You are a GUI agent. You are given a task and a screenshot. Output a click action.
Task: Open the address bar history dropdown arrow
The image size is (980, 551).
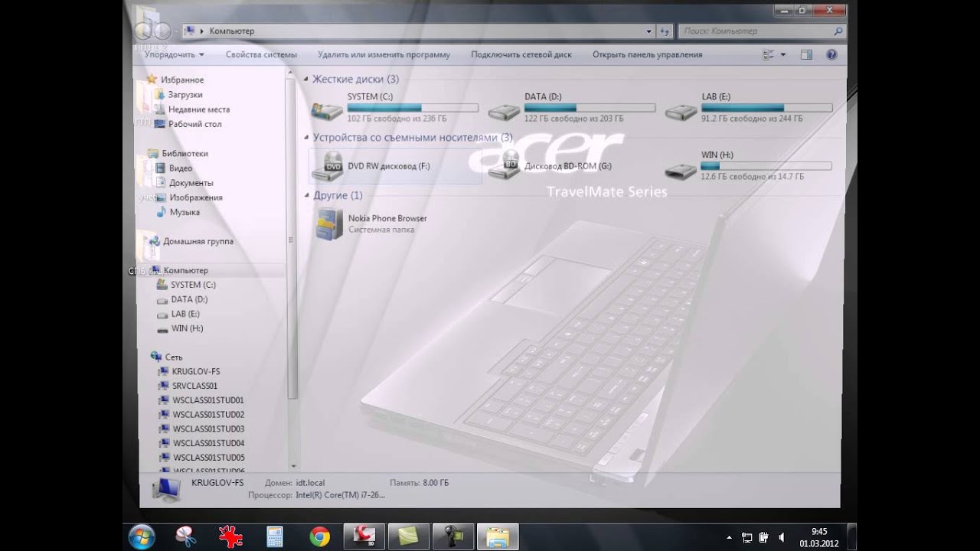point(649,31)
